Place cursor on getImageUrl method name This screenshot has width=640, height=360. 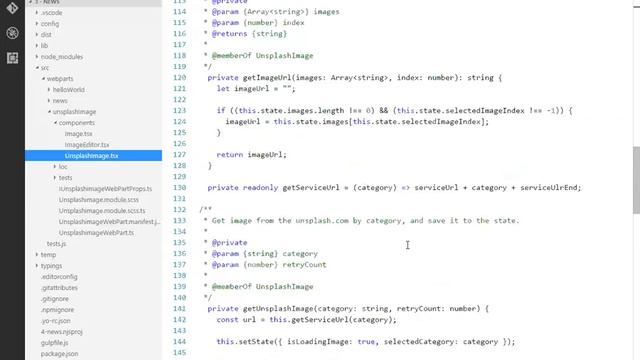pos(267,78)
